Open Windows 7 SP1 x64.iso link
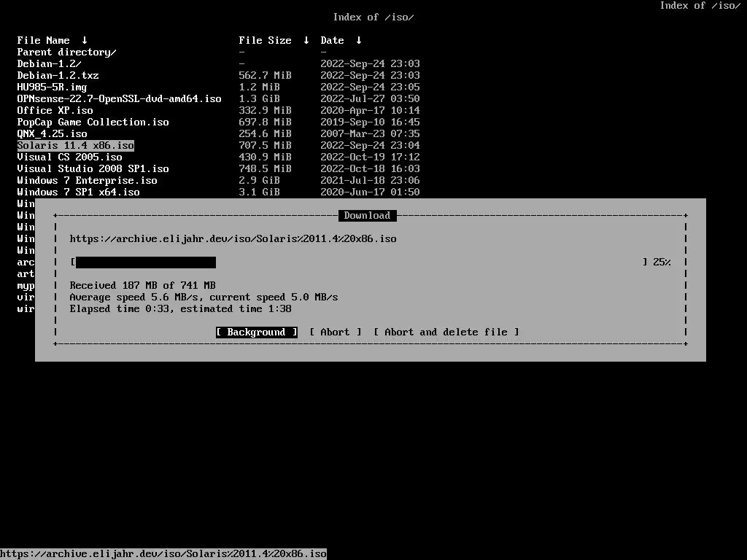Image resolution: width=747 pixels, height=560 pixels. click(79, 192)
